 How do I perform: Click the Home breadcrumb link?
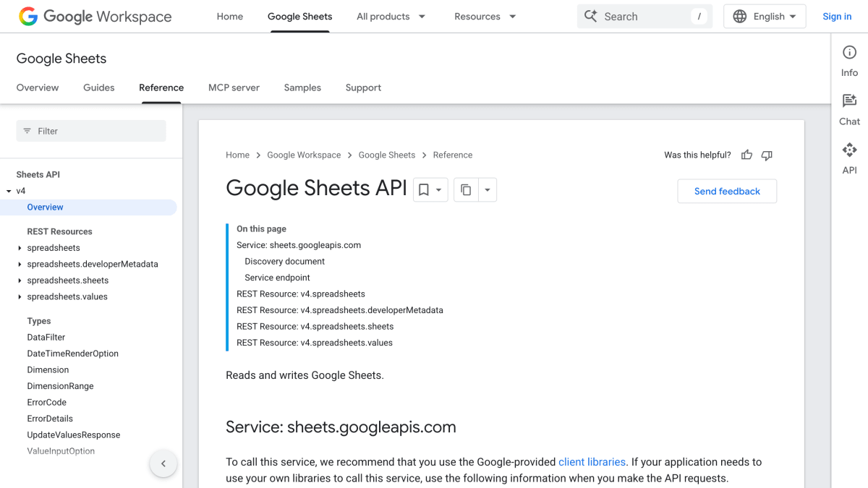coord(237,155)
